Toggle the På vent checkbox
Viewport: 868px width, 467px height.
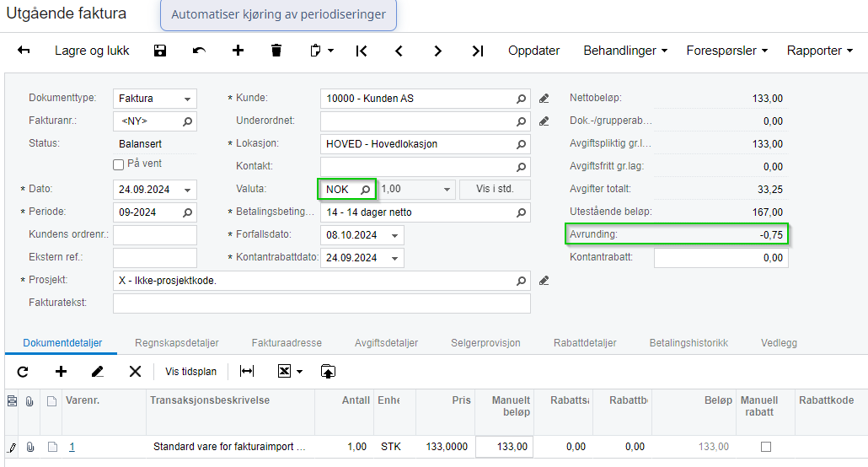[118, 164]
